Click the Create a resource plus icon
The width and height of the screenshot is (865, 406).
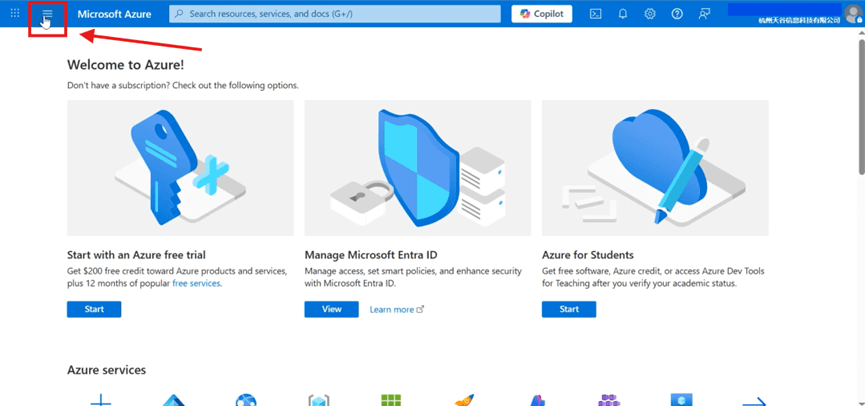tap(101, 400)
